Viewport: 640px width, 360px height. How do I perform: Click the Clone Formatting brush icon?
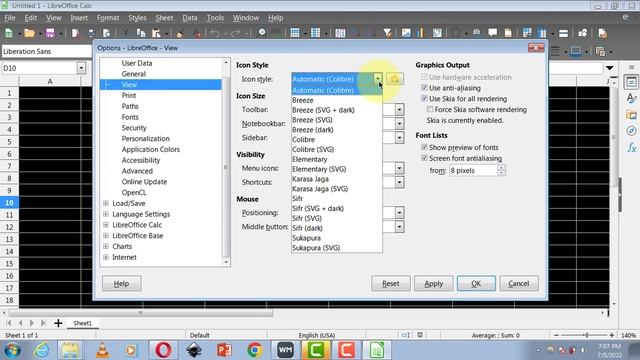pos(180,33)
